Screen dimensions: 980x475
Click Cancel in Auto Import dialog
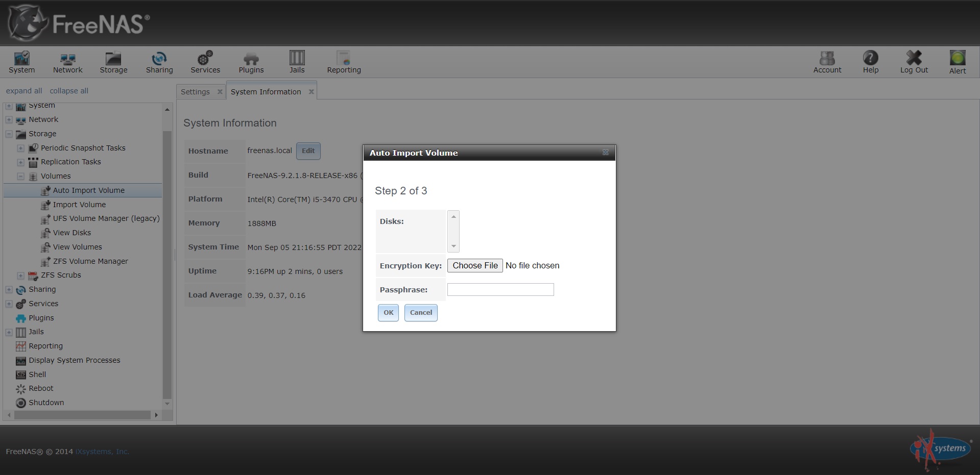[x=421, y=313]
